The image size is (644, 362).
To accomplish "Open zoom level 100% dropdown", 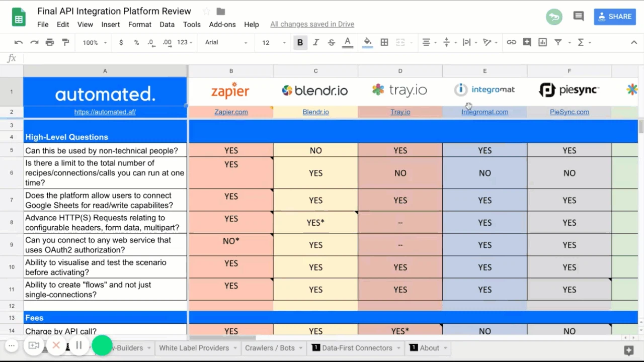I will tap(95, 43).
